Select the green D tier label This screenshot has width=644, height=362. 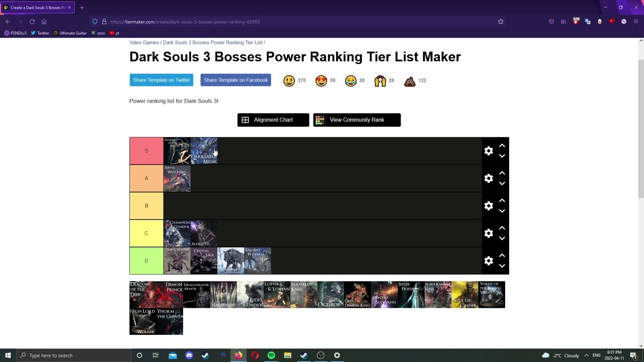point(146,260)
